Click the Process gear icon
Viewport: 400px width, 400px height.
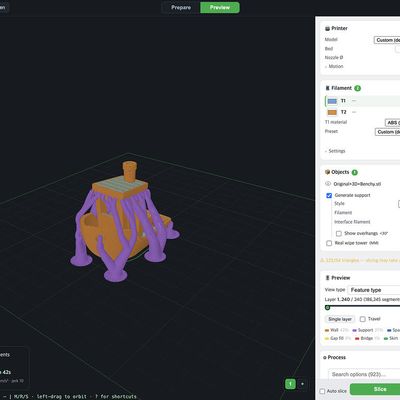coord(325,358)
